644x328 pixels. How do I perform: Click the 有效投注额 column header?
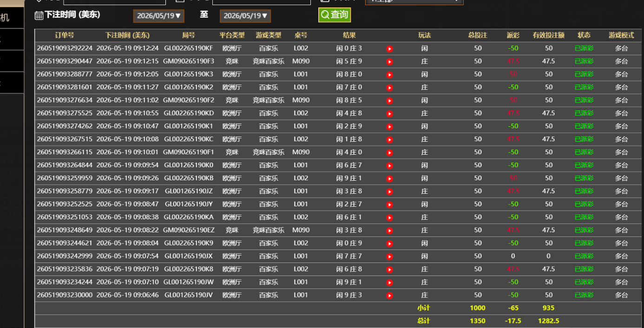point(548,35)
